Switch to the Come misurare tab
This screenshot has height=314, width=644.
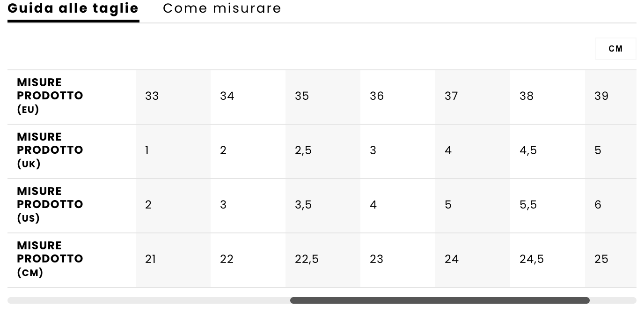[222, 8]
